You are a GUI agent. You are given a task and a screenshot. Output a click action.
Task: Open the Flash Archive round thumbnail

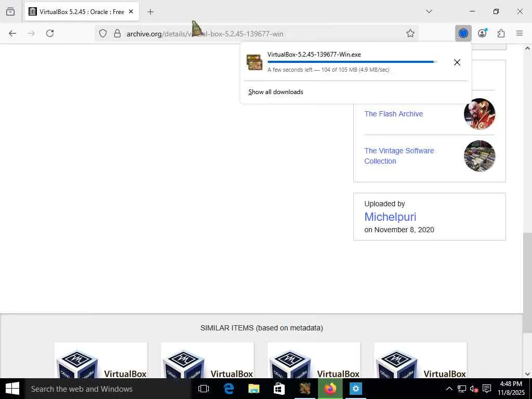[480, 114]
